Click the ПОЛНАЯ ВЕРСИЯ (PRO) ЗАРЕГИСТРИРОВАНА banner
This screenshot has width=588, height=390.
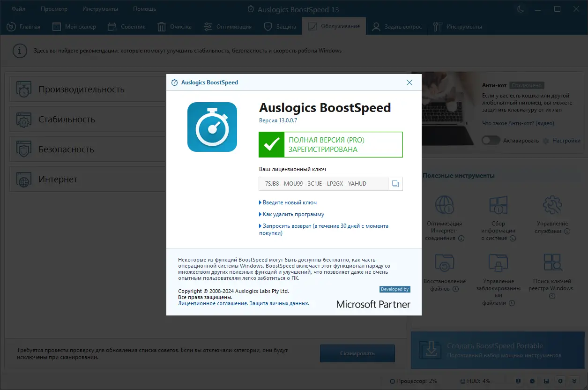pos(331,144)
